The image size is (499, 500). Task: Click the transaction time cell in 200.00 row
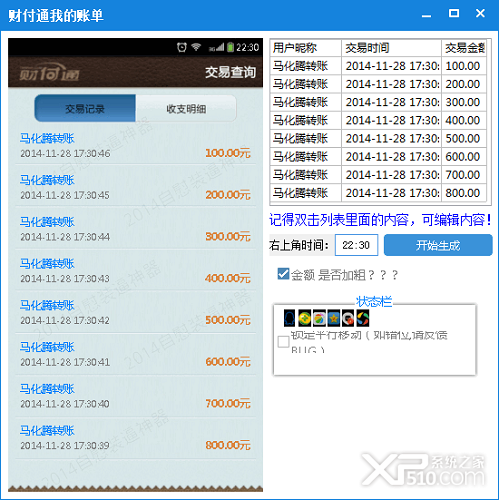point(391,84)
